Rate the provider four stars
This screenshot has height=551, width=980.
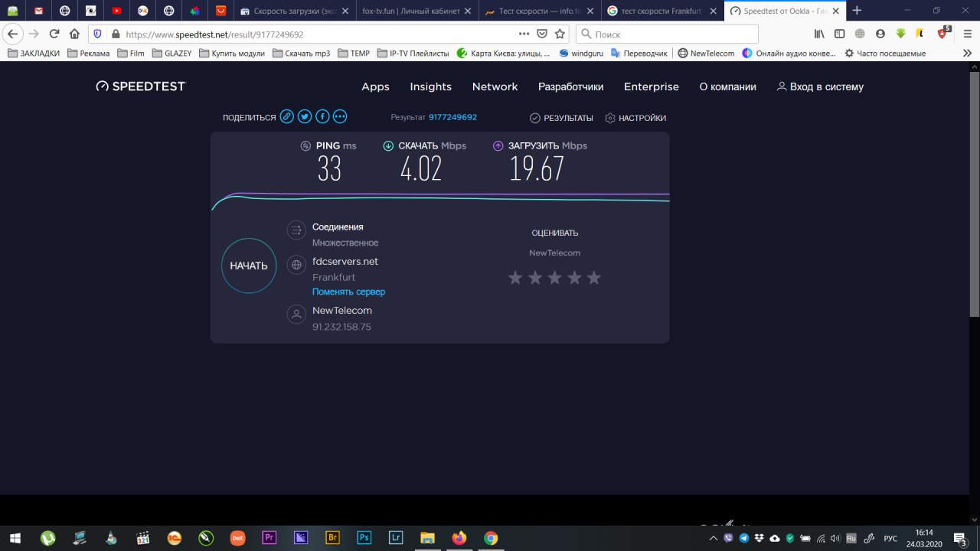(575, 278)
